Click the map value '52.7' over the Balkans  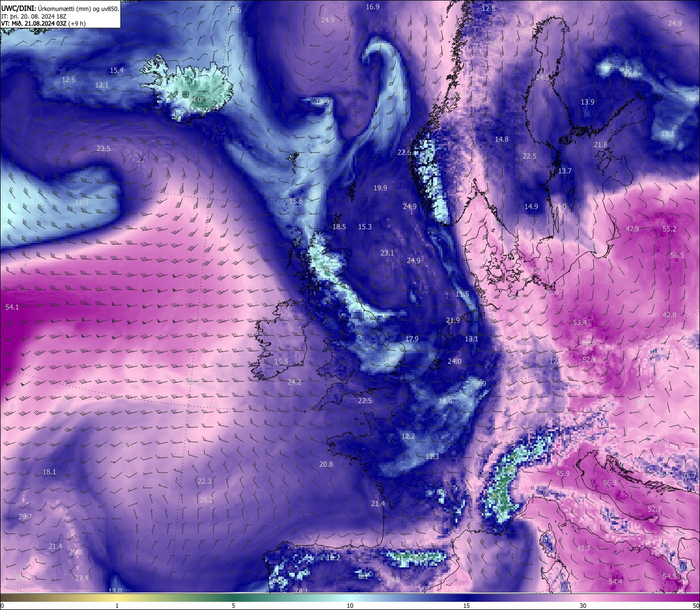pos(655,509)
